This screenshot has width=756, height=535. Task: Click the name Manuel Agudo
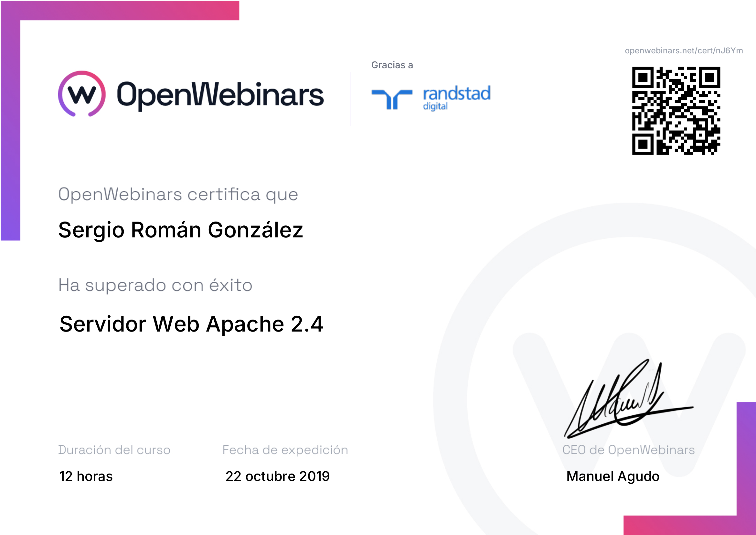612,476
